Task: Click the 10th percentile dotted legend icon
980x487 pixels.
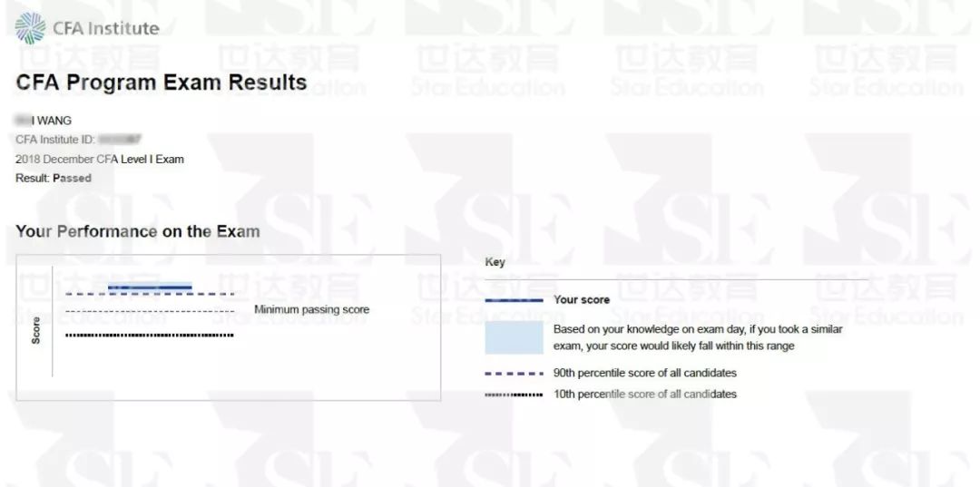Action: [514, 394]
